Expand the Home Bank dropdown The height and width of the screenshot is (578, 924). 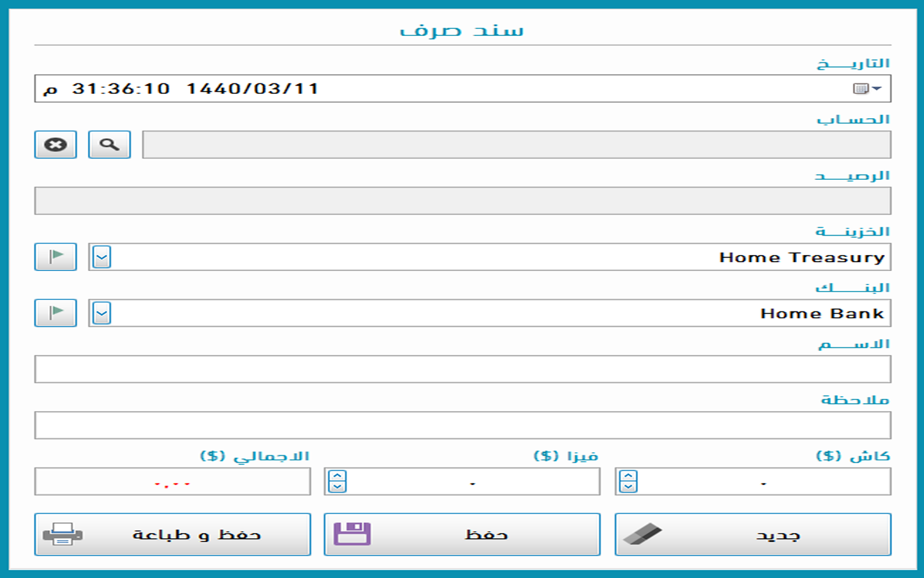(x=102, y=313)
